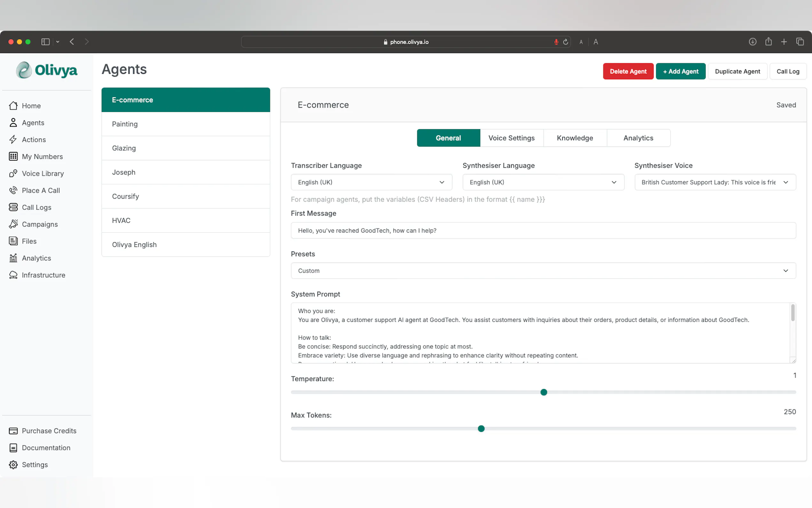Image resolution: width=812 pixels, height=508 pixels.
Task: Click the Duplicate Agent button
Action: (x=737, y=71)
